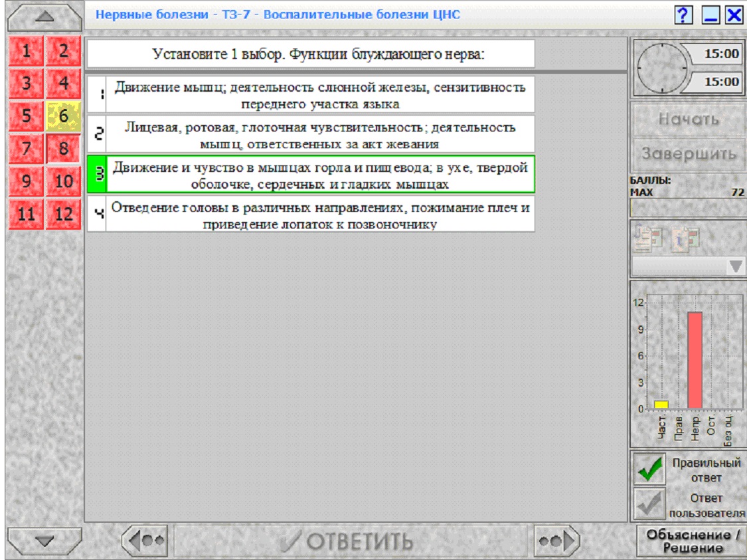Viewport: 747px width, 560px height.
Task: Open help question mark icon
Action: pos(684,15)
